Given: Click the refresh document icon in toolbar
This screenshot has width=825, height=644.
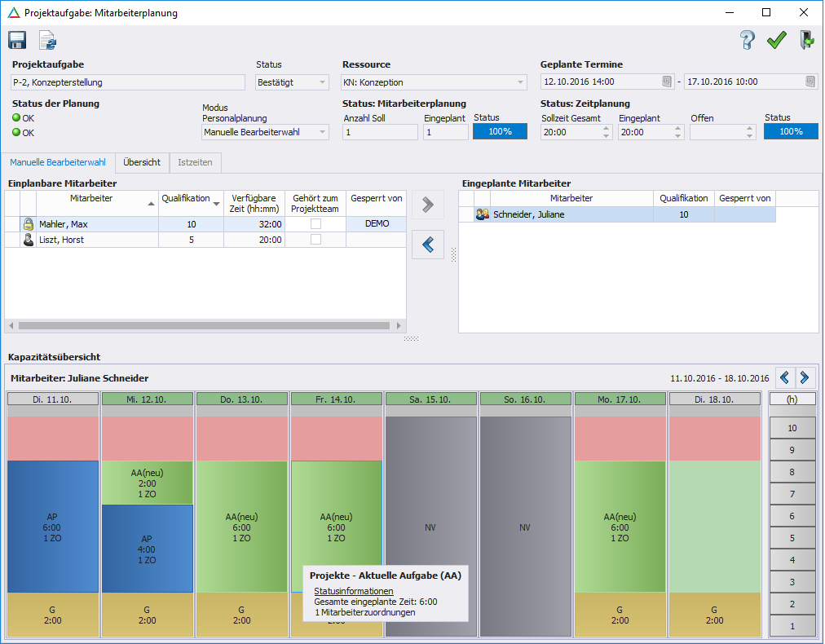Looking at the screenshot, I should [x=47, y=41].
